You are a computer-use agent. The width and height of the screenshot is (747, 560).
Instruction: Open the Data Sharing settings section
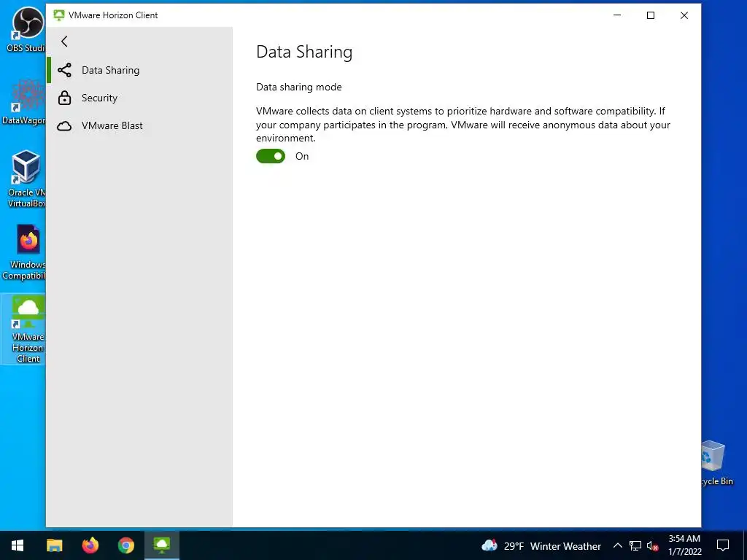tap(139, 70)
